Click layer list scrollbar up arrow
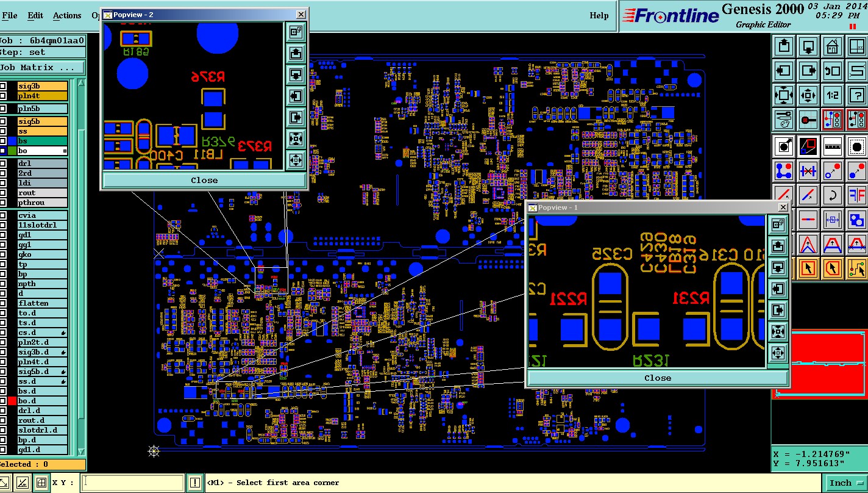Viewport: 868px width, 493px height. pos(81,83)
